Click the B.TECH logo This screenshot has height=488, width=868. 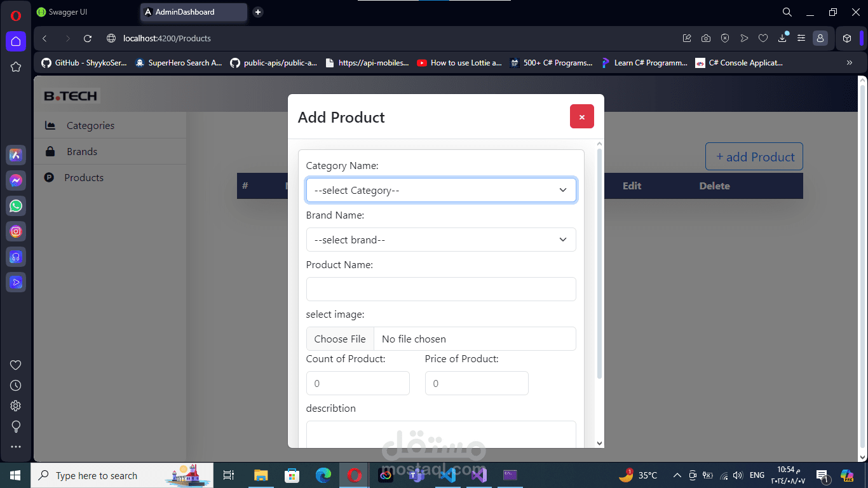pos(71,96)
